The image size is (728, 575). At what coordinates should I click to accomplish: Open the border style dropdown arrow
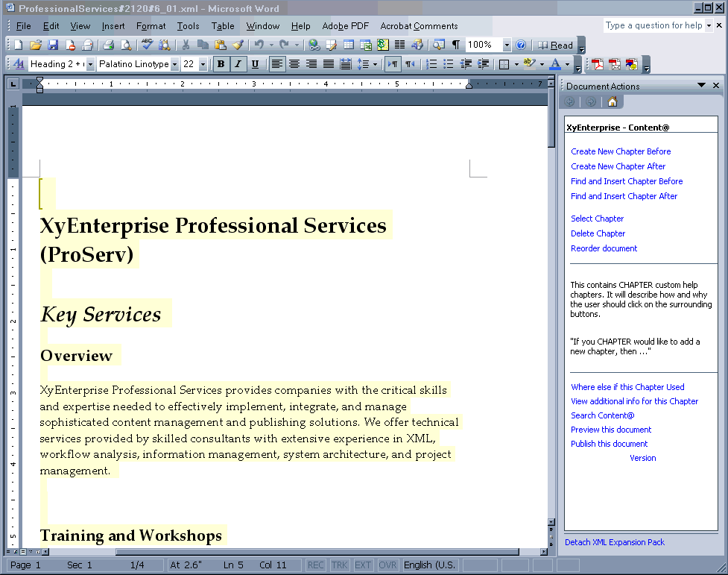pos(516,64)
